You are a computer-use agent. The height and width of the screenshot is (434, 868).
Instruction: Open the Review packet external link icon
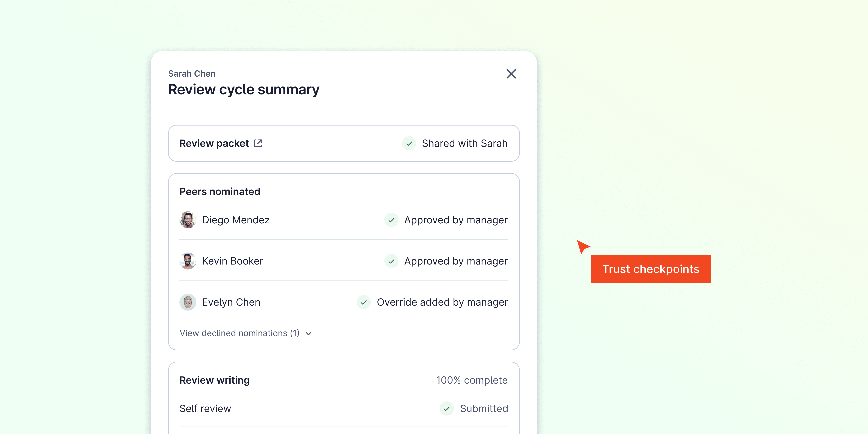click(x=258, y=143)
